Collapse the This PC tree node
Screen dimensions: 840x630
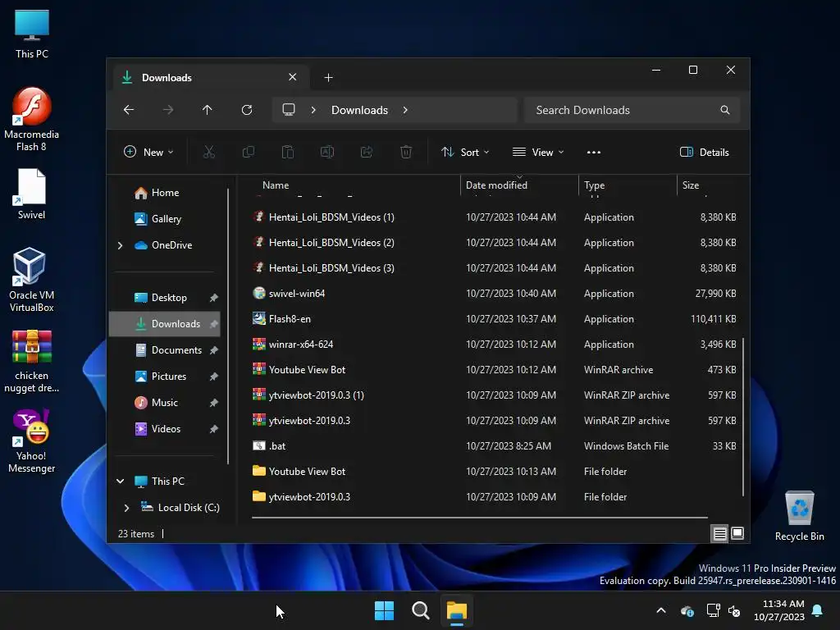(x=120, y=481)
